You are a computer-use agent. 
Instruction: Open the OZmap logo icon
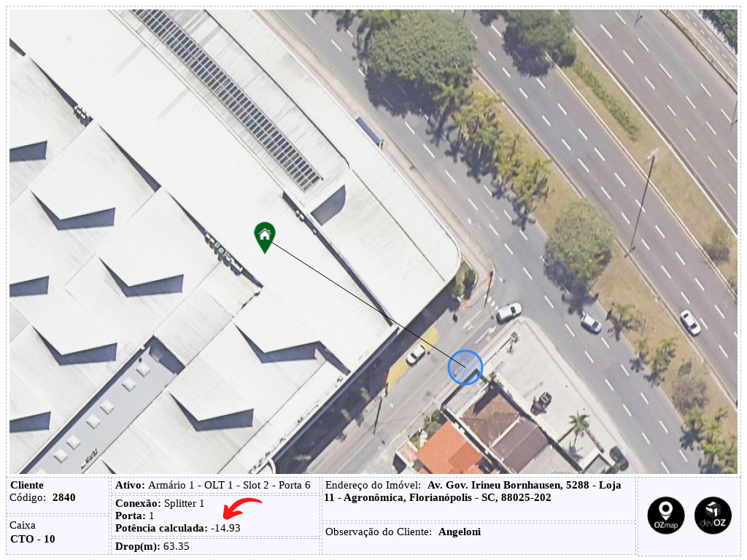click(x=665, y=515)
